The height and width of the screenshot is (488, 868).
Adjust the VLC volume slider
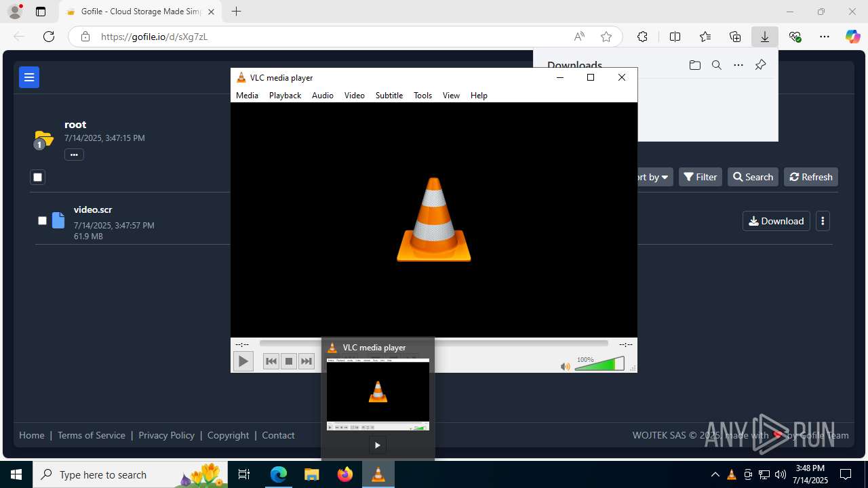pos(599,364)
